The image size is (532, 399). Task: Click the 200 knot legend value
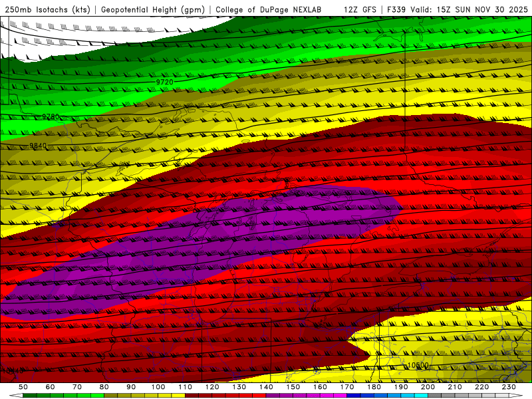pos(428,387)
